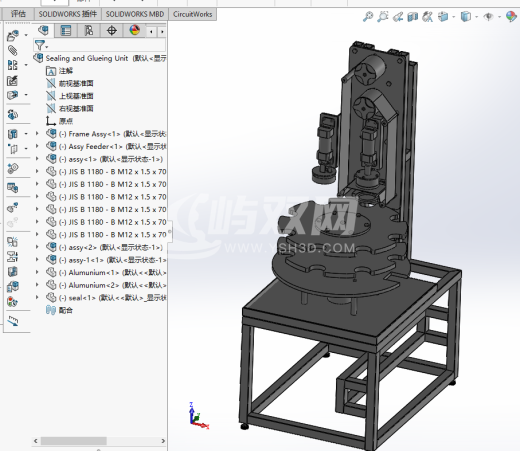The height and width of the screenshot is (451, 520).
Task: Click the Zoom to Area icon
Action: [x=383, y=16]
